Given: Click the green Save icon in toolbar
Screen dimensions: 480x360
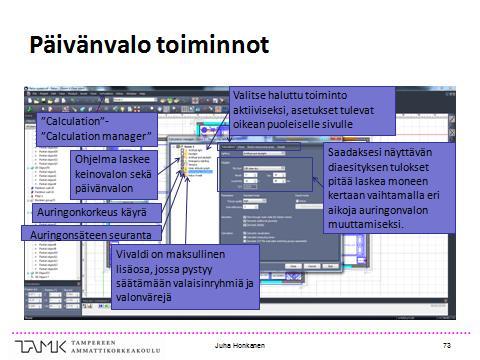Looking at the screenshot, I should pyautogui.click(x=43, y=101).
